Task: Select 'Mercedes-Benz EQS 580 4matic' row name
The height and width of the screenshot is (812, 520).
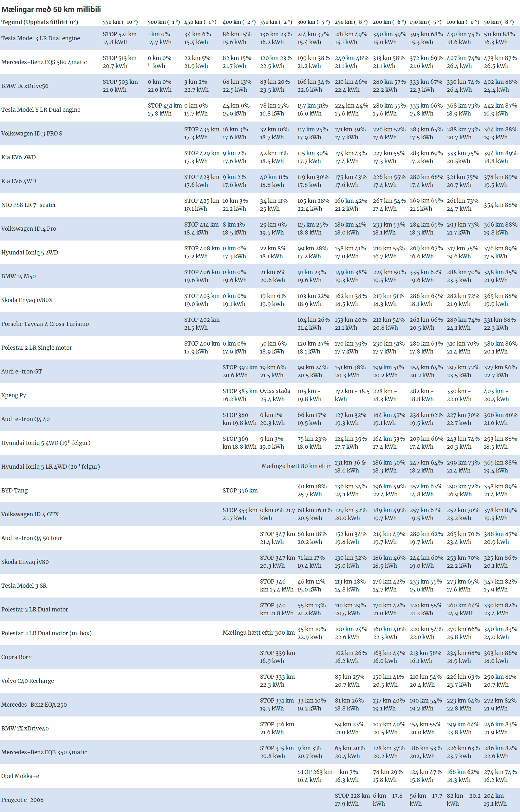Action: pos(44,62)
